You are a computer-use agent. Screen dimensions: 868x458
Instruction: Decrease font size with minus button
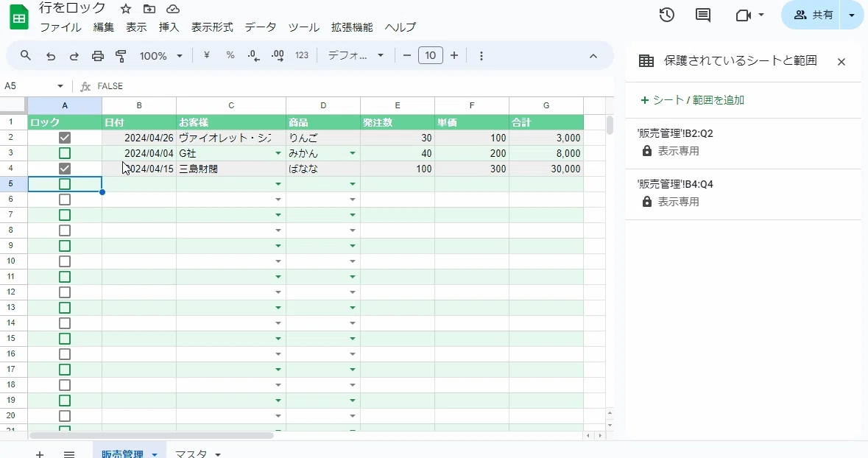tap(407, 55)
